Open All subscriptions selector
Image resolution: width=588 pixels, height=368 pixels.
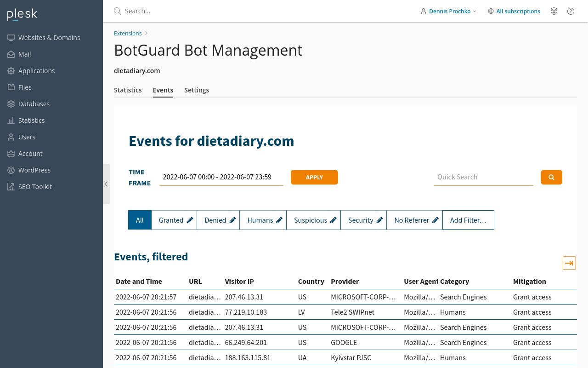(514, 11)
